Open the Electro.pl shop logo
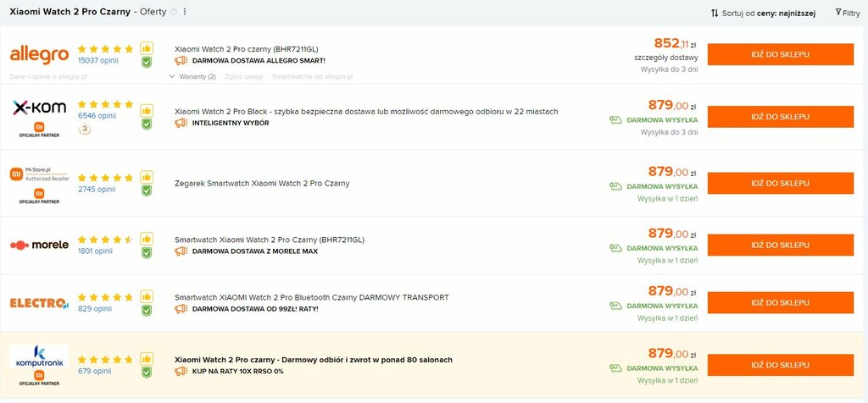This screenshot has width=868, height=403. (39, 303)
